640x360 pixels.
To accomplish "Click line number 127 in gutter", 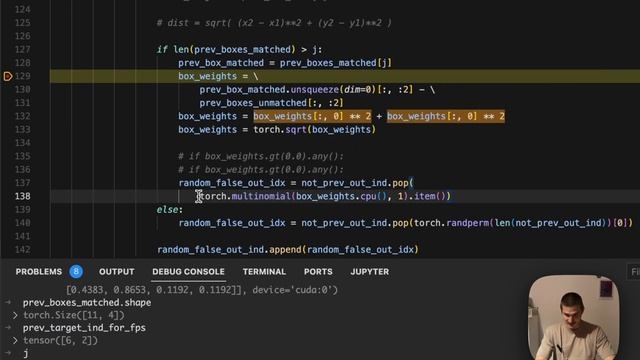I will [x=22, y=50].
